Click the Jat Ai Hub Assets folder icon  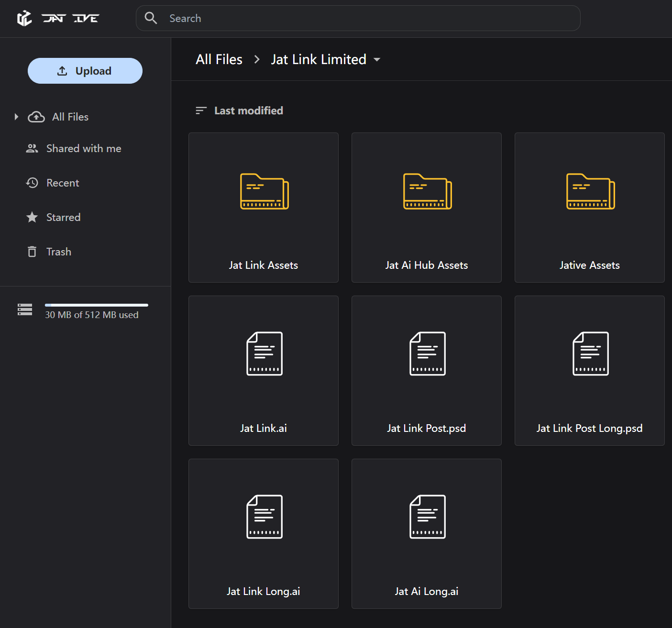(x=428, y=191)
